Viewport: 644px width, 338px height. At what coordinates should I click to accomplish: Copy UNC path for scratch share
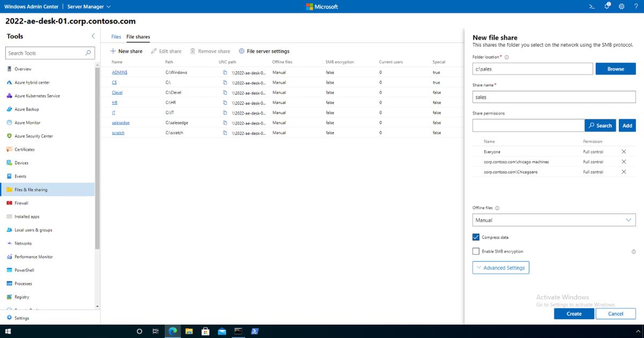point(225,133)
